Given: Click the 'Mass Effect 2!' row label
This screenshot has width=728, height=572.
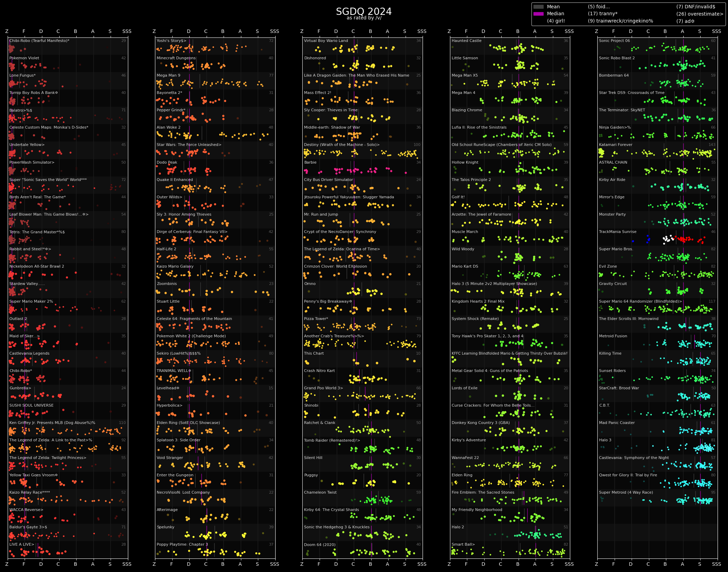Looking at the screenshot, I should pos(318,93).
